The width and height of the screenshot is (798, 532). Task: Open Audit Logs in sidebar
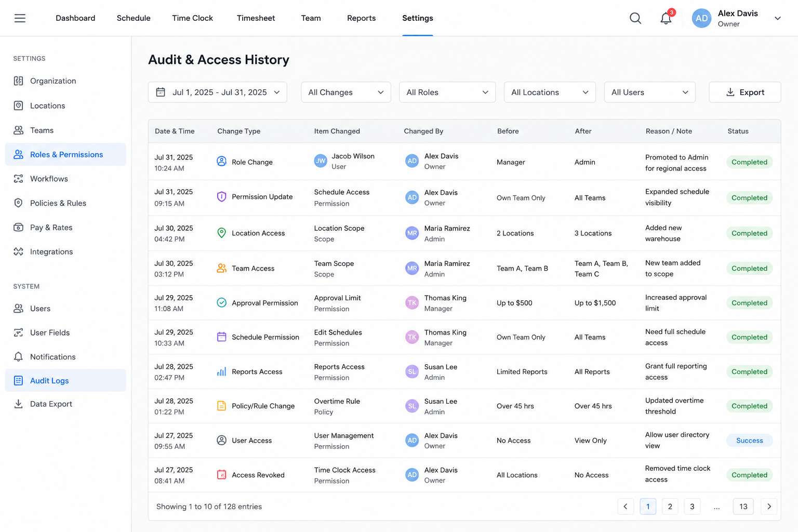click(x=65, y=380)
